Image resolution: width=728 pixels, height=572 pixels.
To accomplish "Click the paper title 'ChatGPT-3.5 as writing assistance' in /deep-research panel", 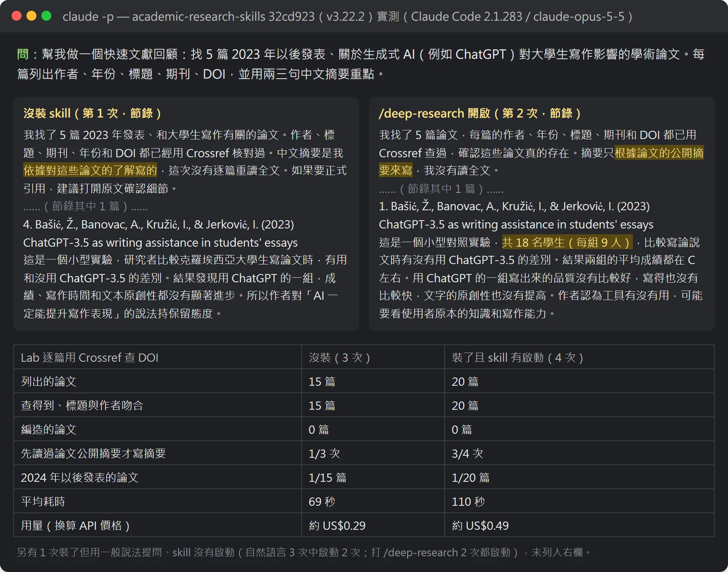I will point(516,224).
